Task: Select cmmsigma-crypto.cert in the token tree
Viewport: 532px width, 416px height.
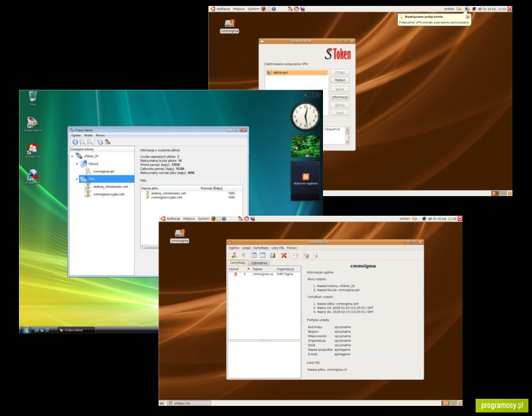Action: (x=109, y=194)
